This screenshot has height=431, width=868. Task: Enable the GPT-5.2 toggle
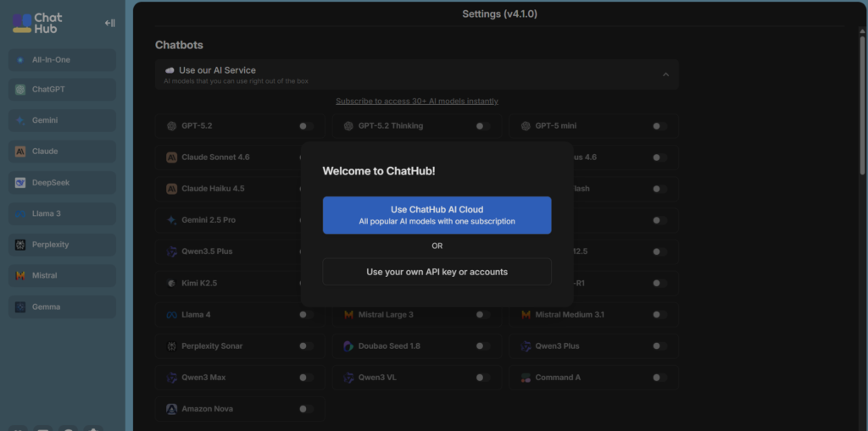pos(305,126)
